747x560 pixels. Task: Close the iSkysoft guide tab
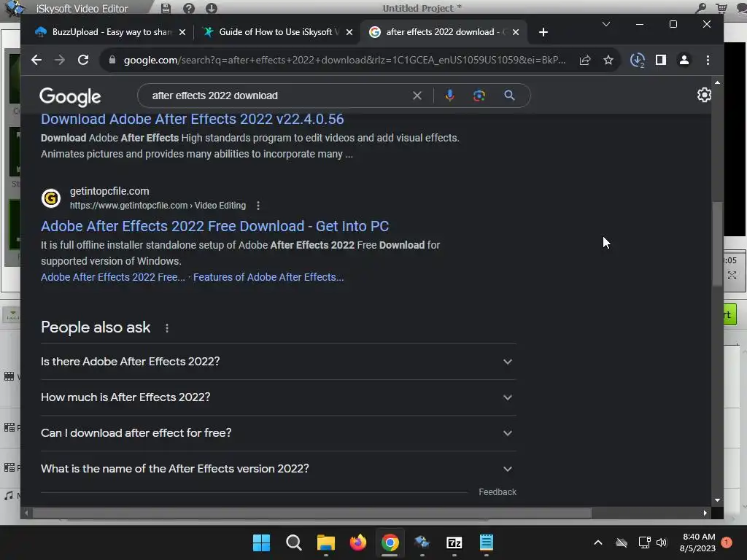click(x=349, y=32)
